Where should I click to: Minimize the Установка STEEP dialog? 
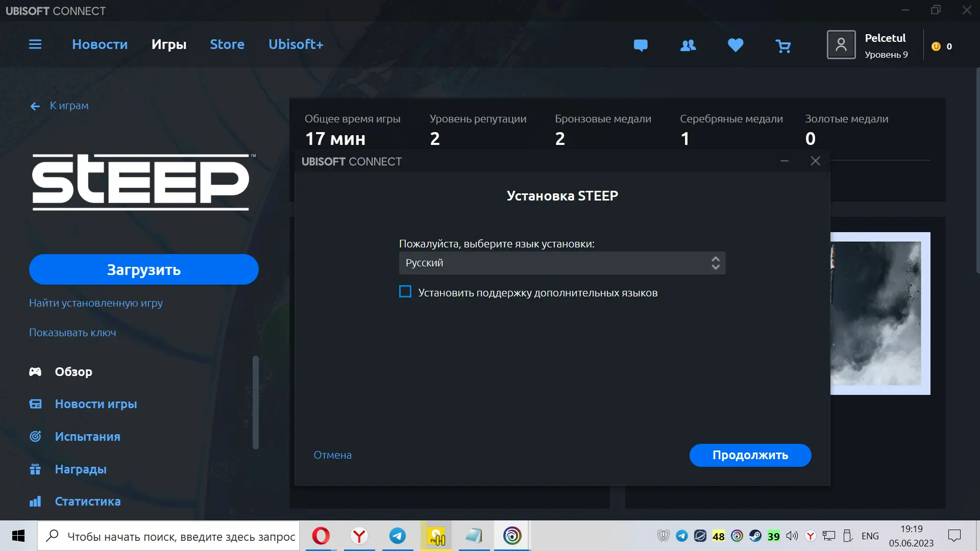point(785,161)
